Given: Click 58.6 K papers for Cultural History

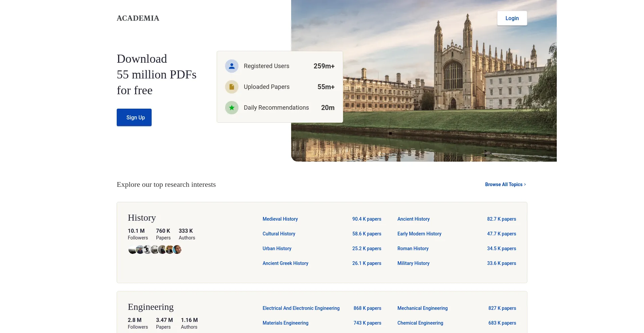Looking at the screenshot, I should click(367, 234).
